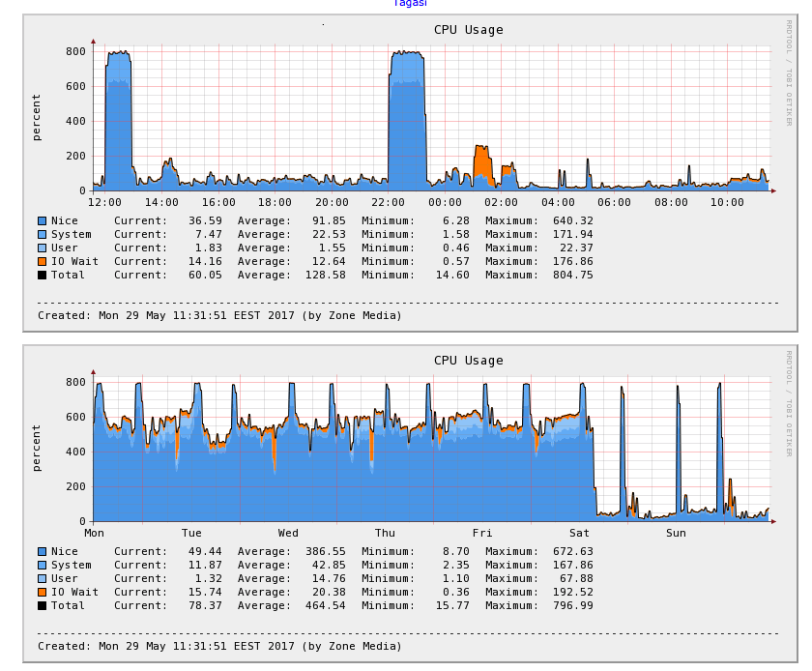This screenshot has width=812, height=671.
Task: Click the IO Wait legend label in weekly graph
Action: [74, 593]
